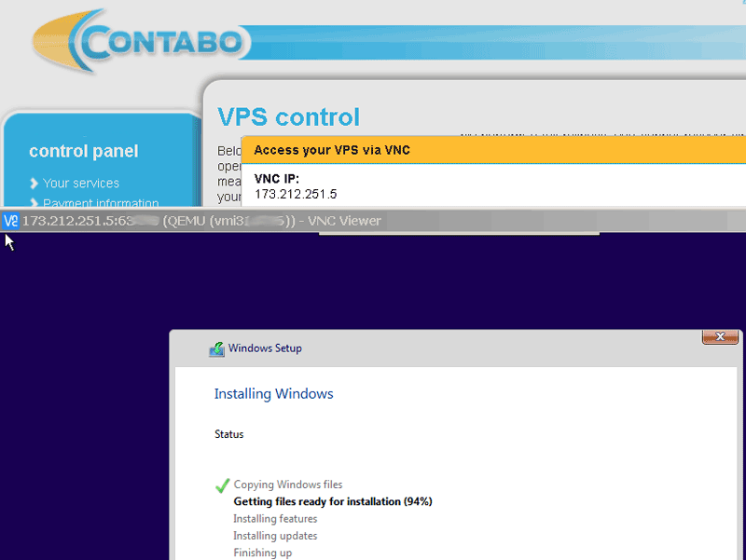Click the Installing updates step
Image resolution: width=746 pixels, height=560 pixels.
[275, 536]
